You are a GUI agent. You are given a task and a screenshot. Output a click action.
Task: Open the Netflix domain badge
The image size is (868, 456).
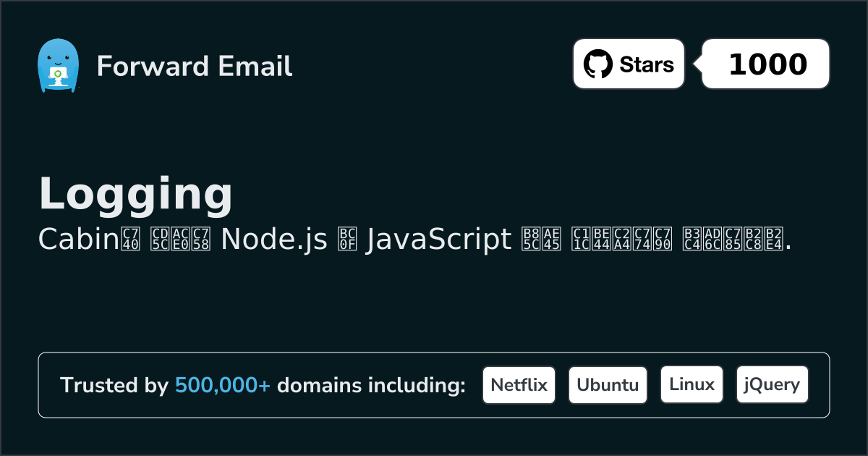coord(519,384)
